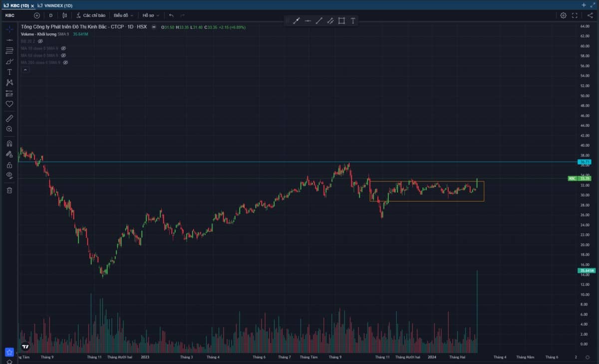
Task: Toggle lock all drawing tools
Action: [9, 165]
